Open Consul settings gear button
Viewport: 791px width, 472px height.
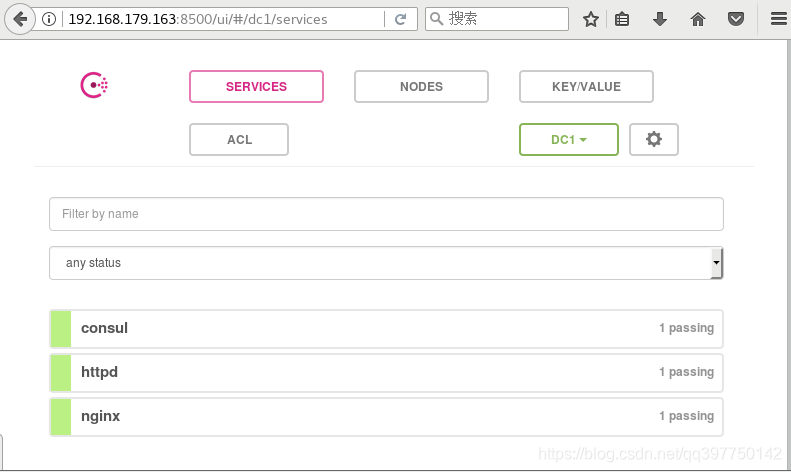pyautogui.click(x=654, y=139)
